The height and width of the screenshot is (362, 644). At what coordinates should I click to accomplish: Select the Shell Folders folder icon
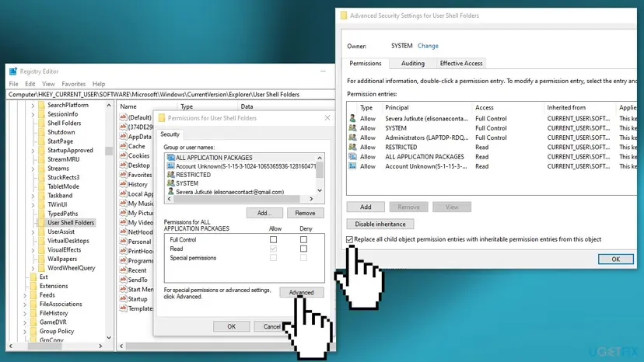point(41,124)
